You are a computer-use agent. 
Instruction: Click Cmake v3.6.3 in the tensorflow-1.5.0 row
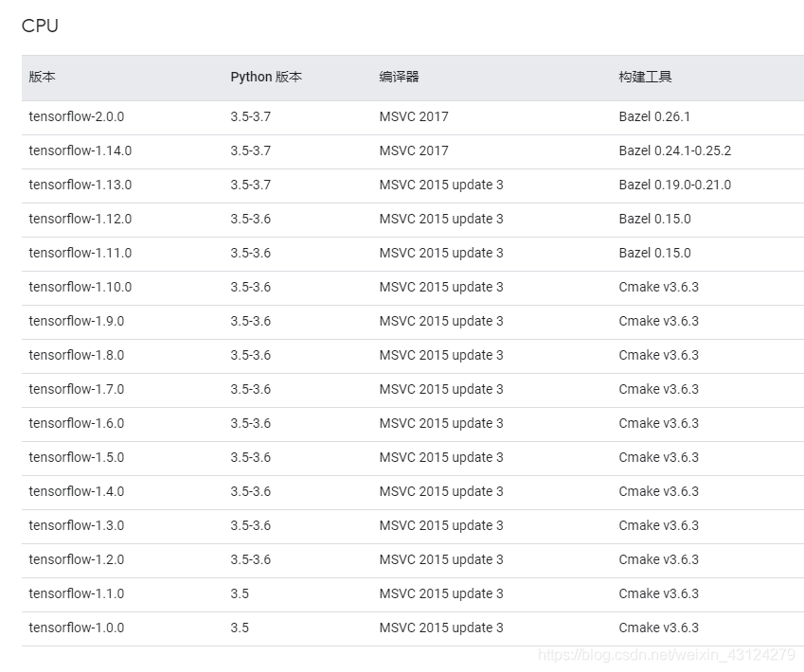tap(658, 457)
